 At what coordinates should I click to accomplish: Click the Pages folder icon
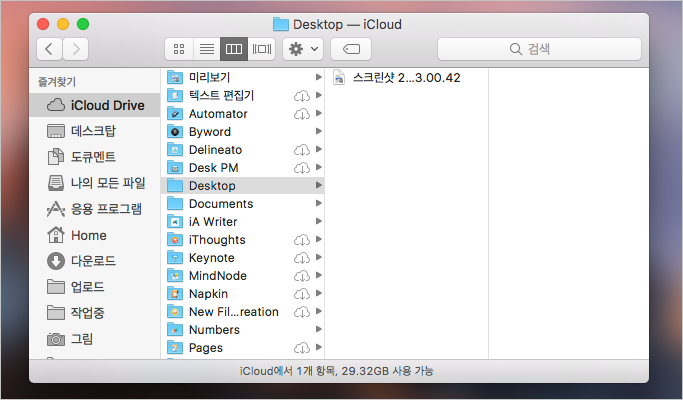[175, 348]
